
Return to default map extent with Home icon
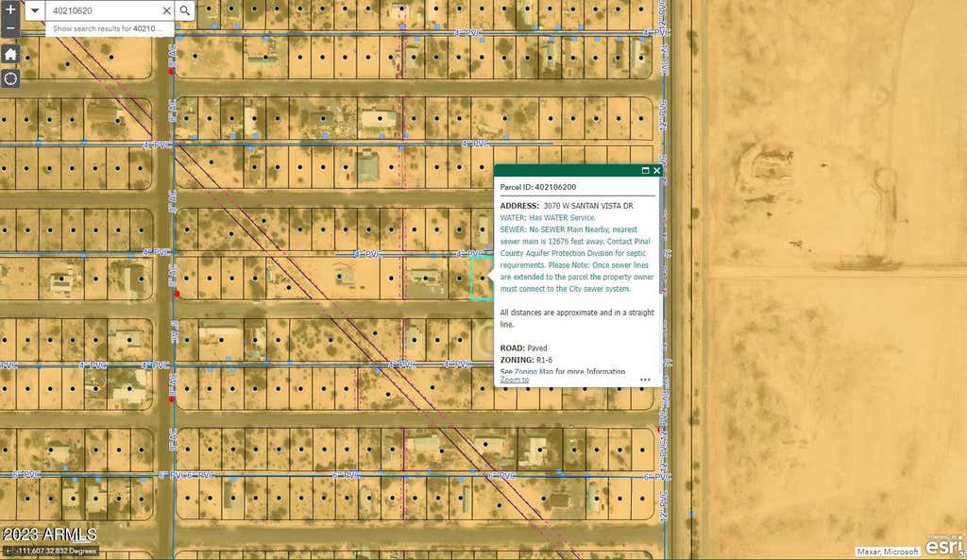tap(9, 54)
